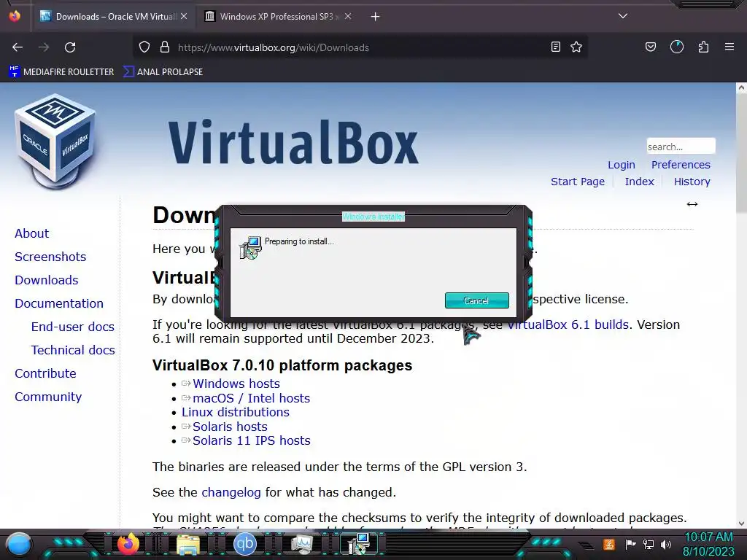The width and height of the screenshot is (747, 560).
Task: Open the Action Center flag icon
Action: click(630, 544)
